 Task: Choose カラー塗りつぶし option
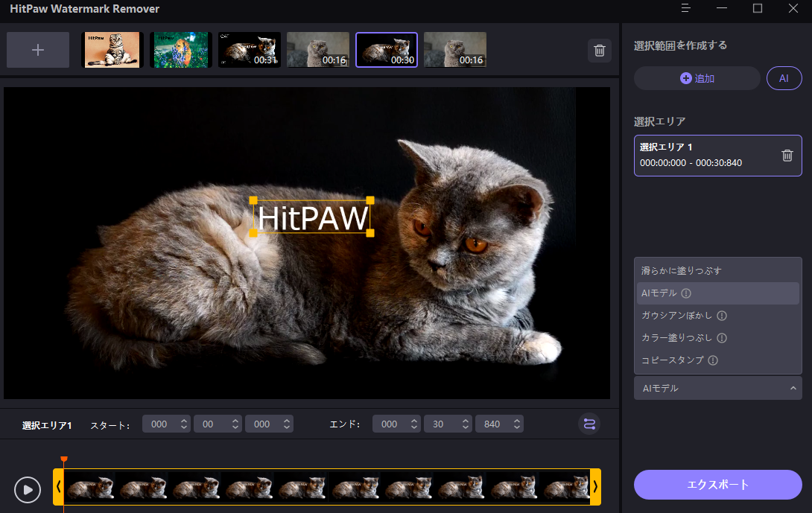tap(717, 337)
